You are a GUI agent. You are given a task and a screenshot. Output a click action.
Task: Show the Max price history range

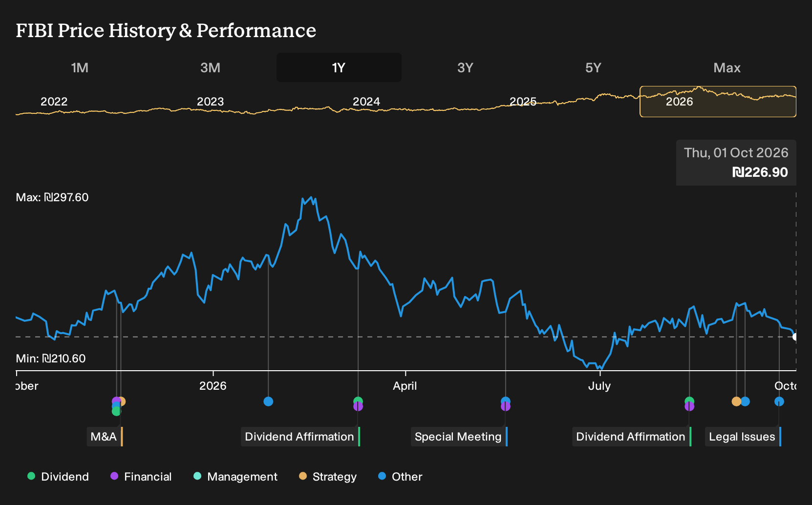coord(727,68)
